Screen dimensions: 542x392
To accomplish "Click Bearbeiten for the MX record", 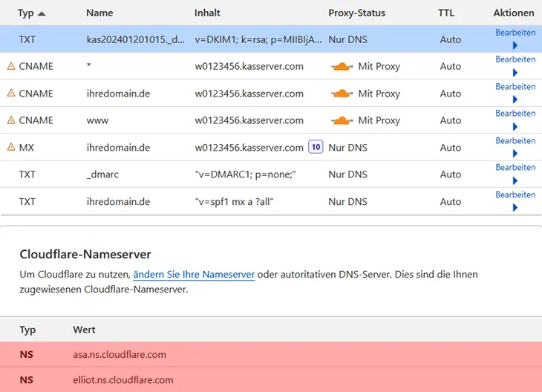I will tap(515, 141).
